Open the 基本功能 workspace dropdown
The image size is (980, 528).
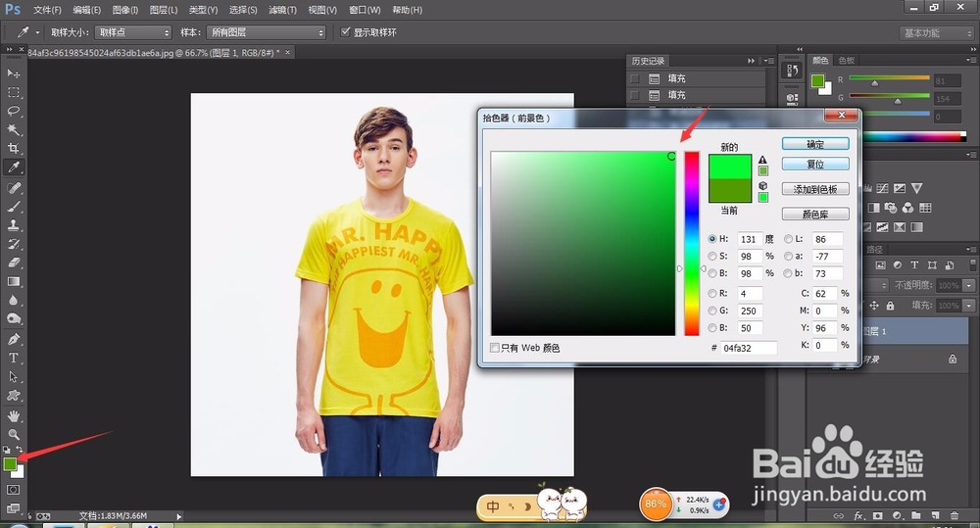tap(937, 33)
